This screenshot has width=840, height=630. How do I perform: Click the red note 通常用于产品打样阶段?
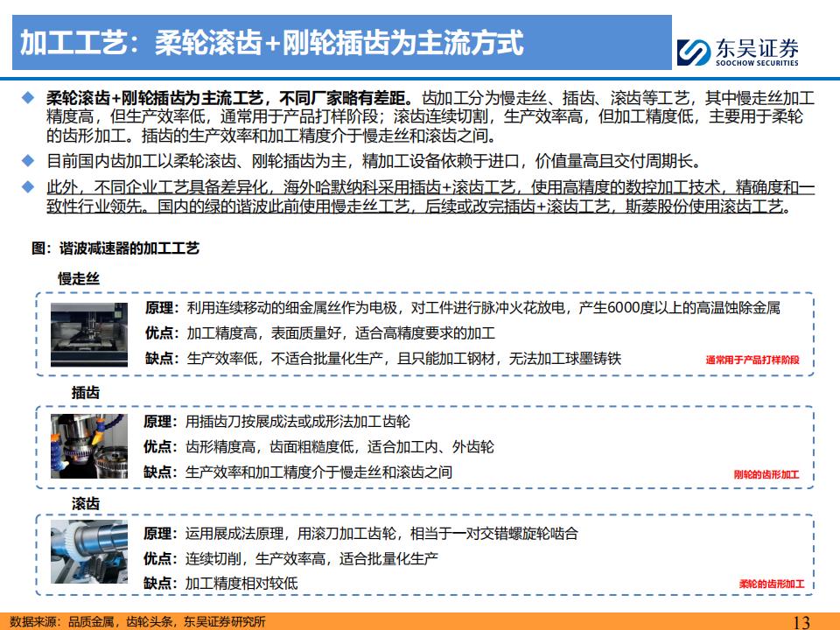752,360
